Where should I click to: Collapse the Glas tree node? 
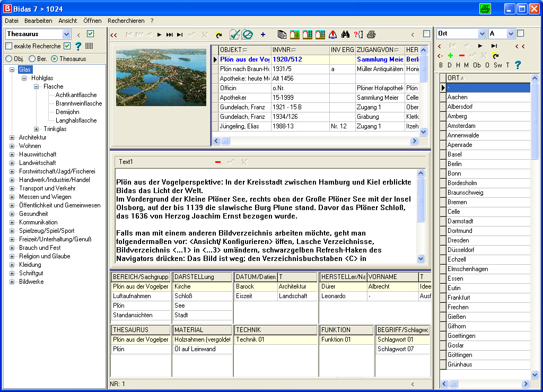point(12,69)
